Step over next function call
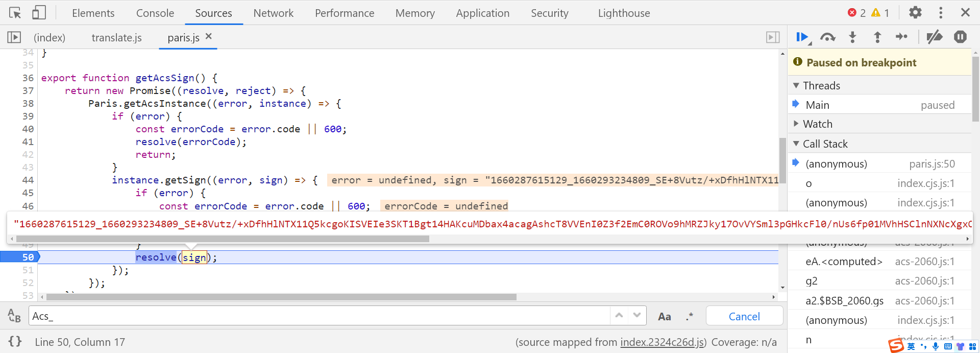The image size is (980, 353). (827, 37)
